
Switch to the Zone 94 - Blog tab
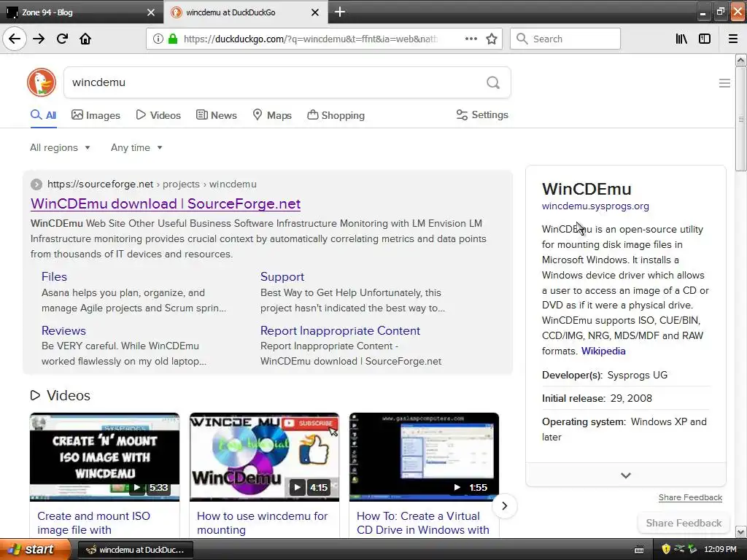(x=81, y=12)
